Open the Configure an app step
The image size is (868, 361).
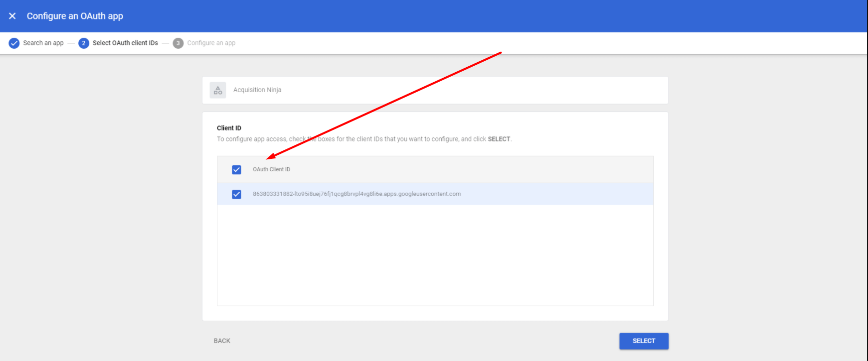click(x=211, y=43)
